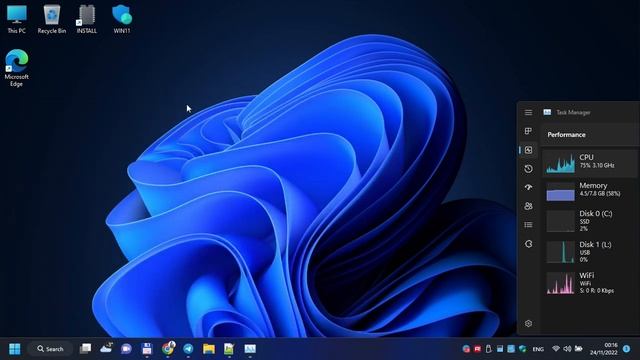The height and width of the screenshot is (360, 640).
Task: Open clock and date 24/11/2022
Action: tap(604, 349)
